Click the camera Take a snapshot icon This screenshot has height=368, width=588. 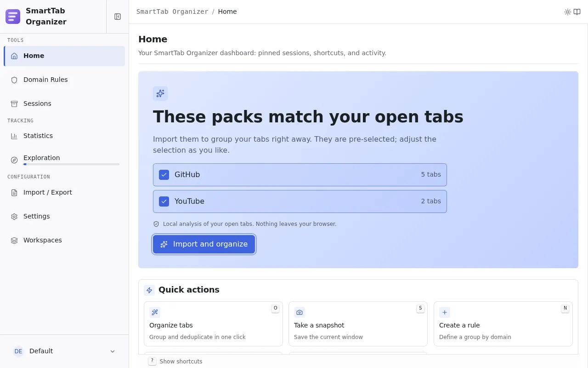coord(300,312)
